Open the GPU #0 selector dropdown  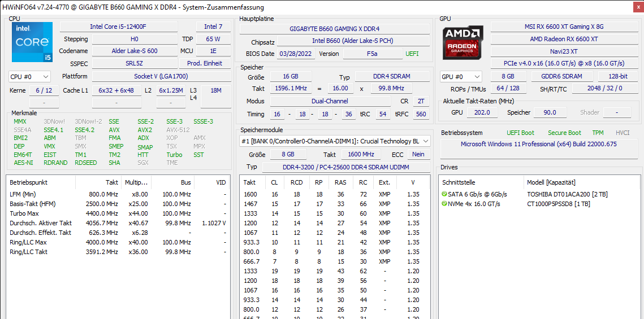pos(461,77)
